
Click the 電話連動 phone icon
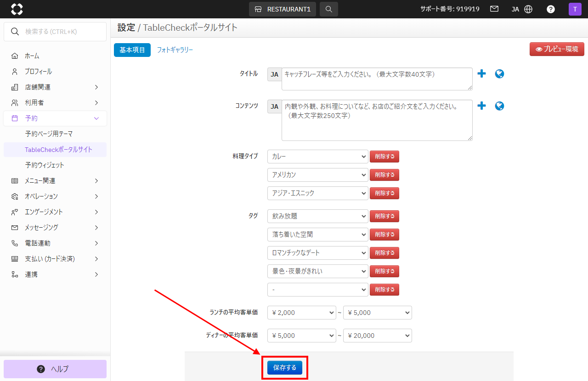15,243
